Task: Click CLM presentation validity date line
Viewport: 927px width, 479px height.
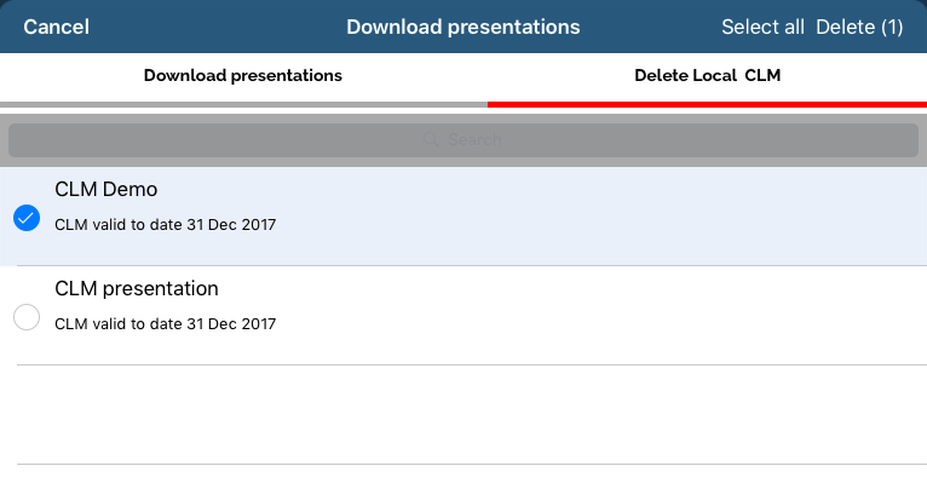Action: pyautogui.click(x=165, y=324)
